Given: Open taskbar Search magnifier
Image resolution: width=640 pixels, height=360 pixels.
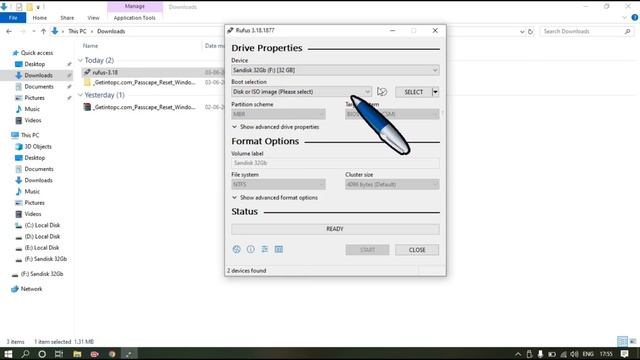Looking at the screenshot, I should click(x=25, y=354).
